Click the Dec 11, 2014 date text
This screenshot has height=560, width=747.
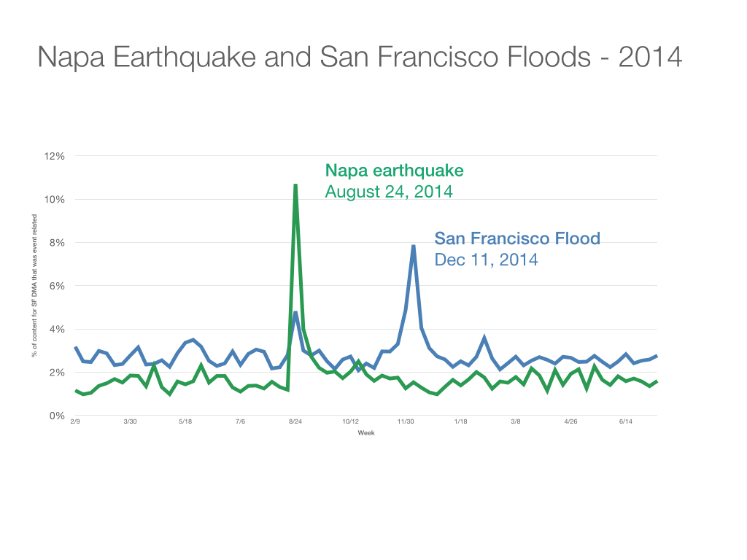[x=486, y=260]
